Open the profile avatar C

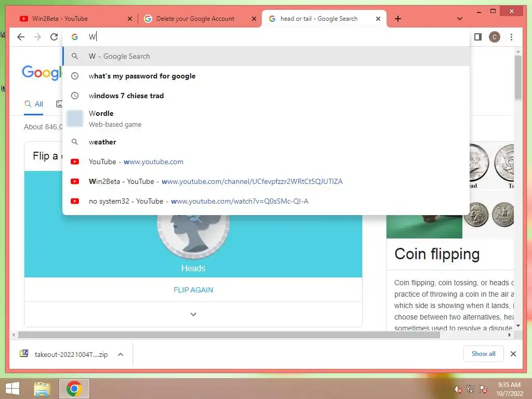click(495, 37)
